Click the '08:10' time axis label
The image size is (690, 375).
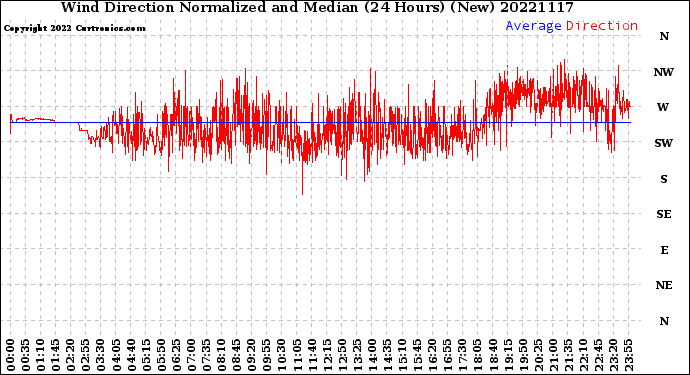coord(221,355)
